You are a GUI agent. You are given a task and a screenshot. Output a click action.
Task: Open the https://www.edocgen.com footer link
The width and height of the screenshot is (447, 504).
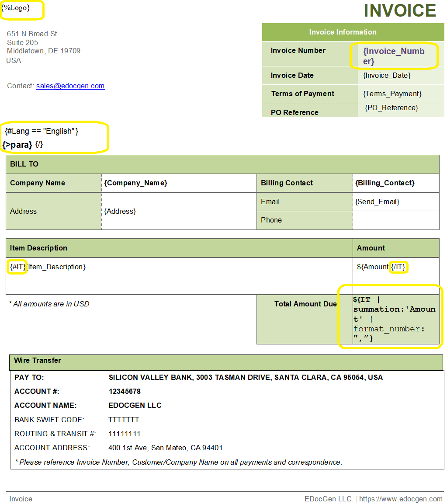[401, 499]
